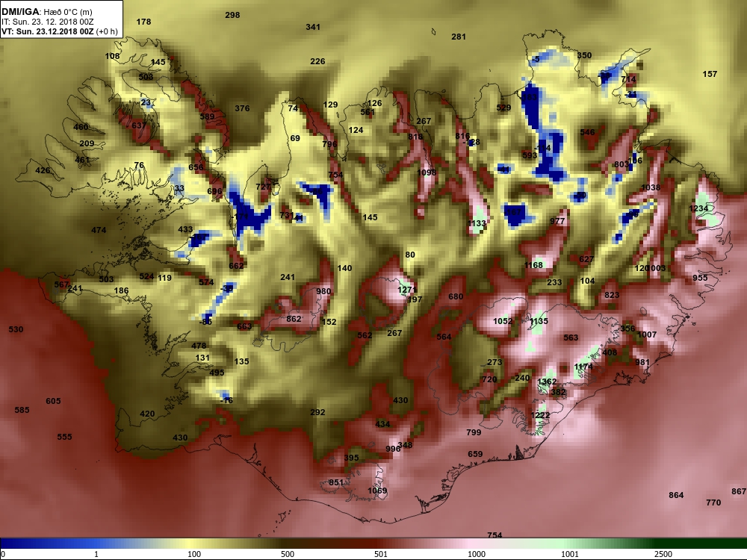Click the map value '1222'
This screenshot has height=560, width=747.
pyautogui.click(x=540, y=414)
